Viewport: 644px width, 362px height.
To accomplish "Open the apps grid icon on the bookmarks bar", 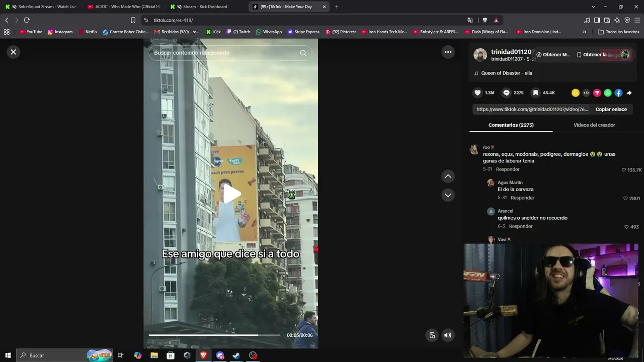I will 7,32.
